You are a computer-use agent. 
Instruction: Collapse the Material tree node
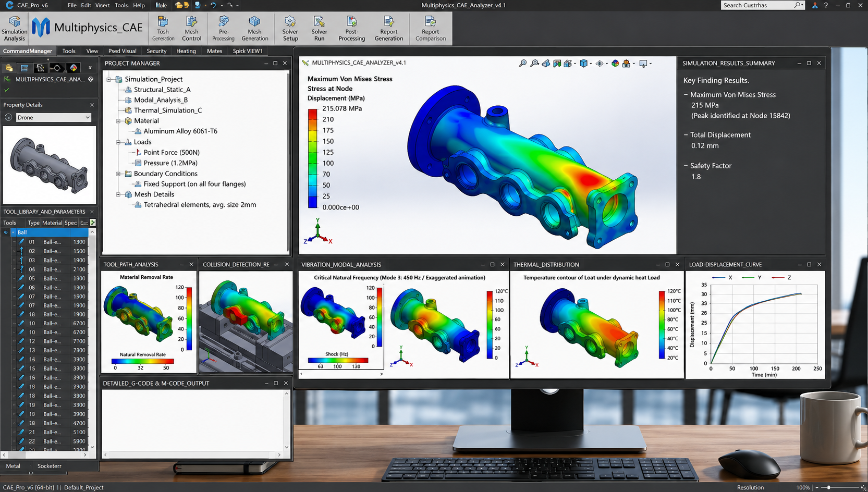tap(118, 121)
